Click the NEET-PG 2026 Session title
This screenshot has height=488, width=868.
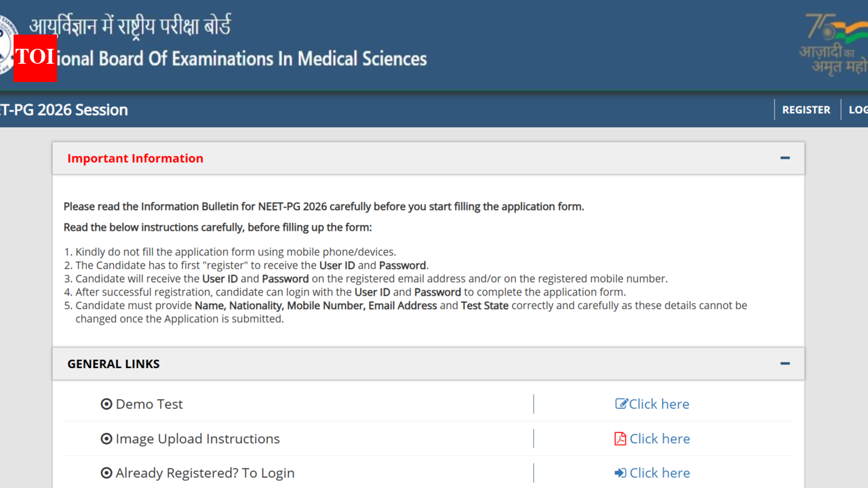pyautogui.click(x=64, y=110)
